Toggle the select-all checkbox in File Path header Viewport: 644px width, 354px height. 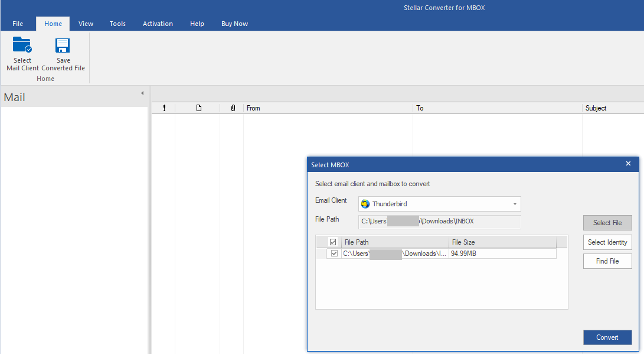333,242
